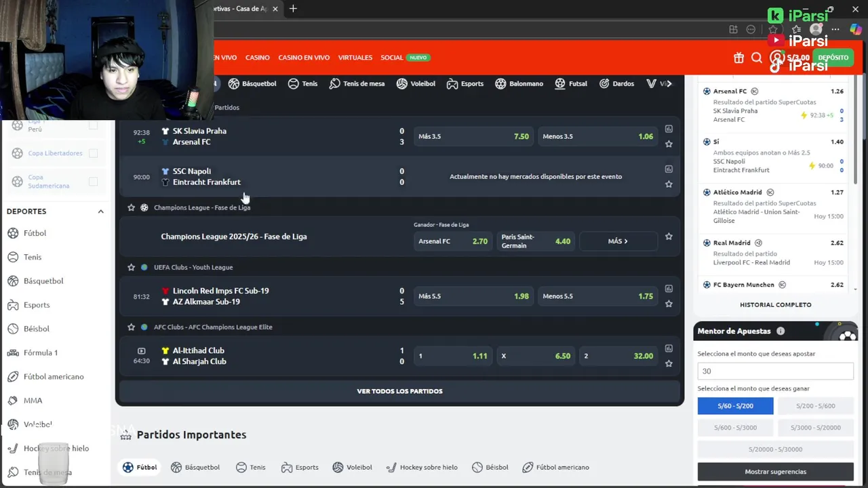Check the Copa Libertadores checkbox
868x488 pixels.
tap(94, 153)
